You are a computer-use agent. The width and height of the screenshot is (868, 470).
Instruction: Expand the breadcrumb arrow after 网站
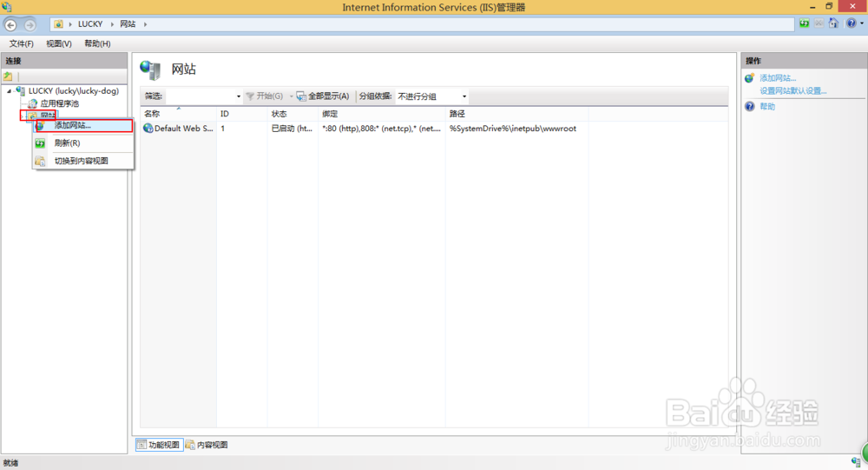point(145,24)
